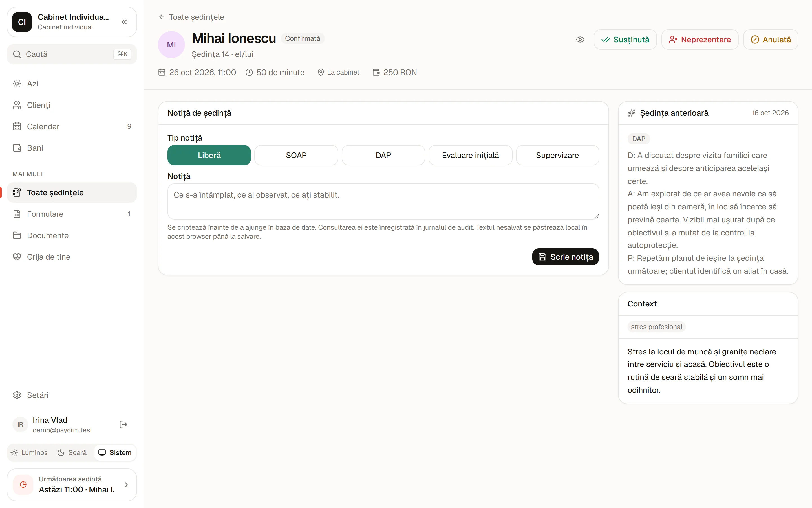Mark session as Anulată
The height and width of the screenshot is (508, 812).
click(770, 40)
